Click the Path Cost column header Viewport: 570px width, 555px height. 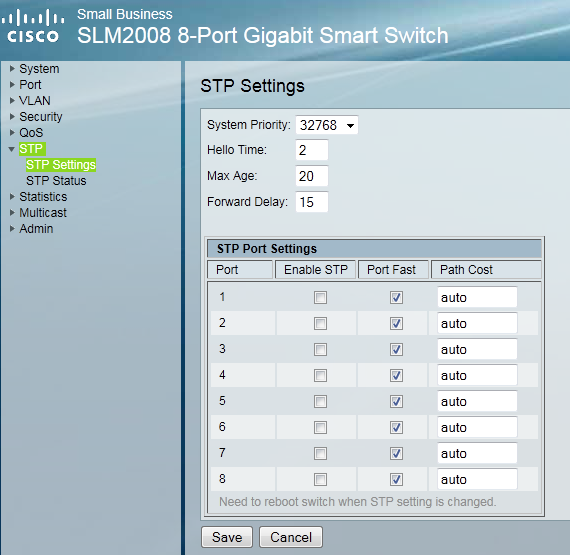tap(486, 270)
